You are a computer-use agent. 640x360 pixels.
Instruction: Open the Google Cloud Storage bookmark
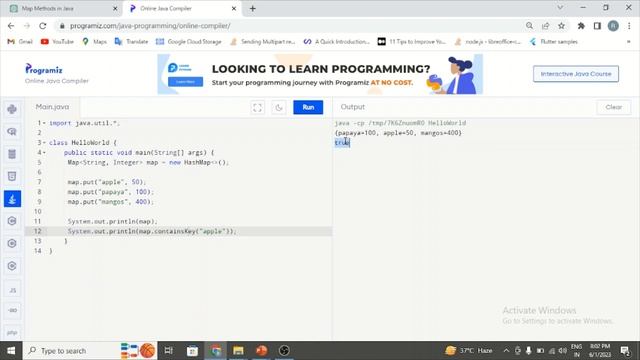[189, 42]
